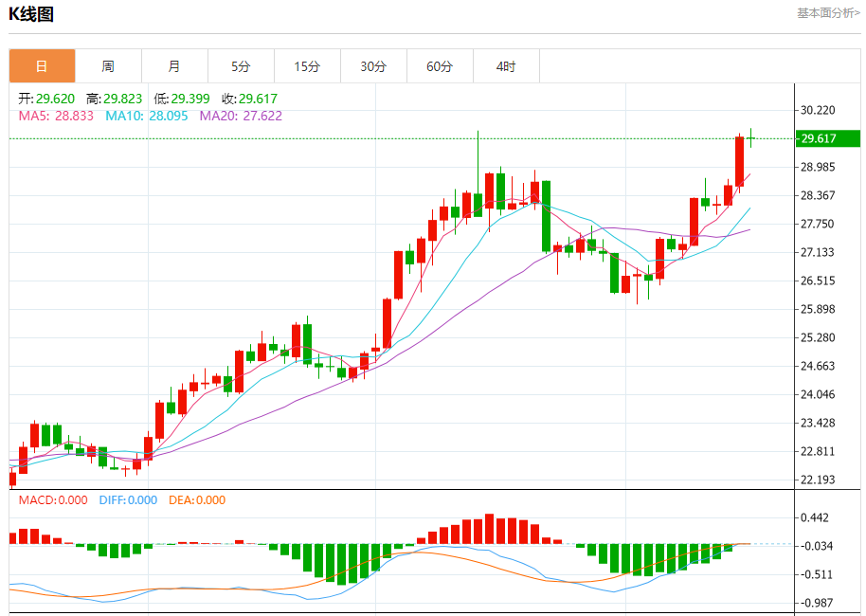Click the 27.750 price axis label
Image resolution: width=866 pixels, height=616 pixels.
pos(818,224)
